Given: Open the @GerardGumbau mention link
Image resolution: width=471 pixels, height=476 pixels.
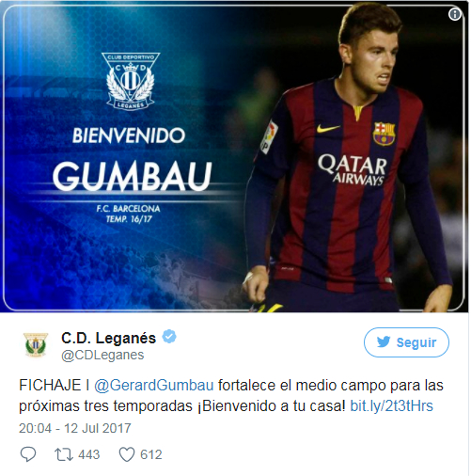Looking at the screenshot, I should [154, 385].
